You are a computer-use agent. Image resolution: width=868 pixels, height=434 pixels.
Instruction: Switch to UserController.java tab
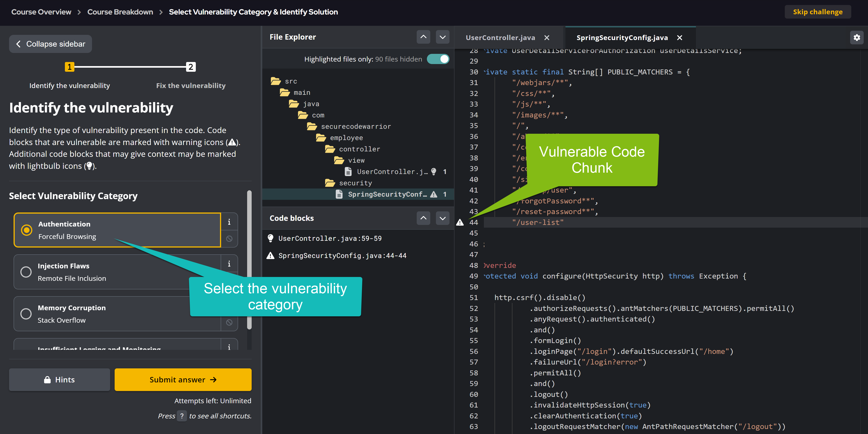pos(500,38)
